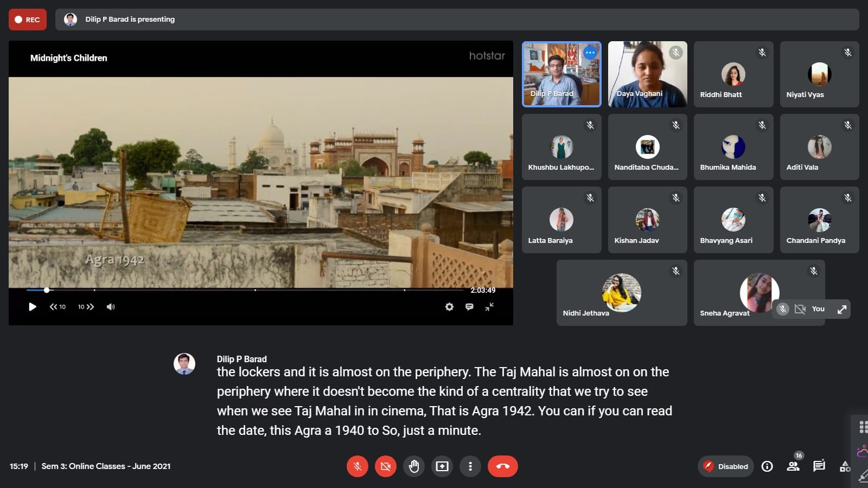Click muted mic icon on Daya Vaghani tile
The height and width of the screenshot is (488, 868).
point(675,53)
